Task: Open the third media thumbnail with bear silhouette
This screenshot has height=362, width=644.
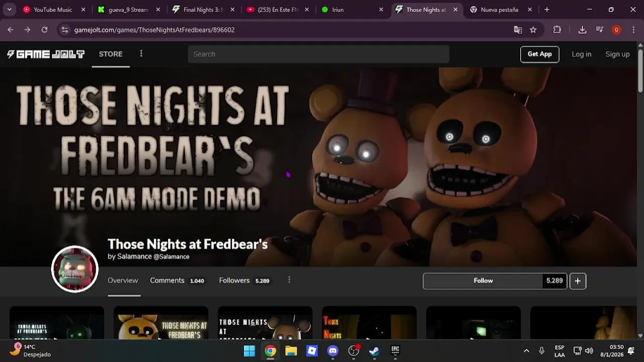Action: click(265, 323)
